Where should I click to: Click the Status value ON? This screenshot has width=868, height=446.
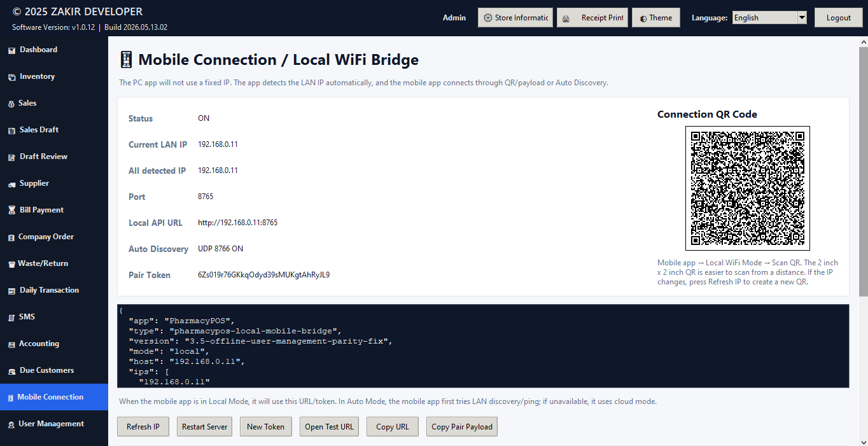tap(204, 118)
